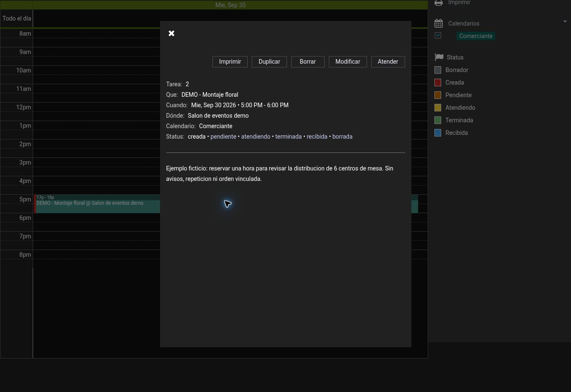Click the Borrador status color swatch
This screenshot has width=571, height=392.
(438, 70)
